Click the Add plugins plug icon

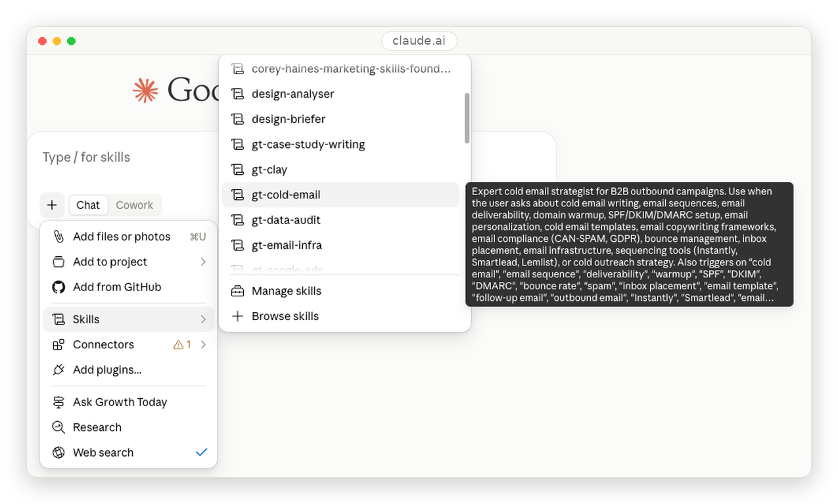(58, 370)
